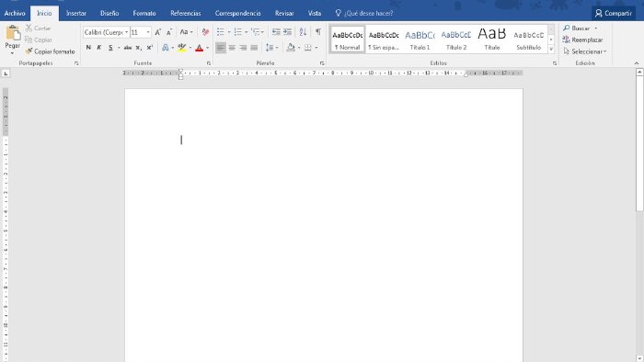Collapse the ribbon
Image resolution: width=644 pixels, height=362 pixels.
tap(637, 63)
